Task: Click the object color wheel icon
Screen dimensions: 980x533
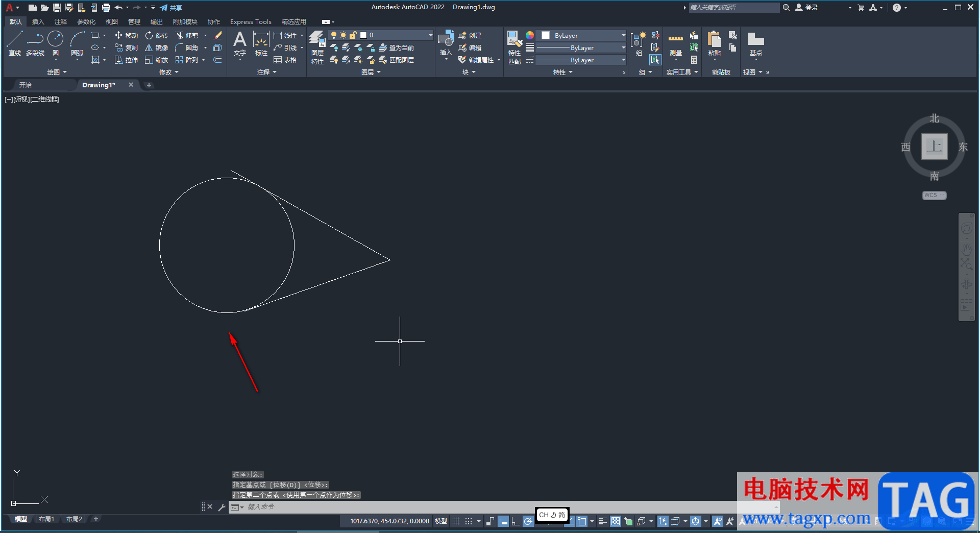Action: point(530,35)
